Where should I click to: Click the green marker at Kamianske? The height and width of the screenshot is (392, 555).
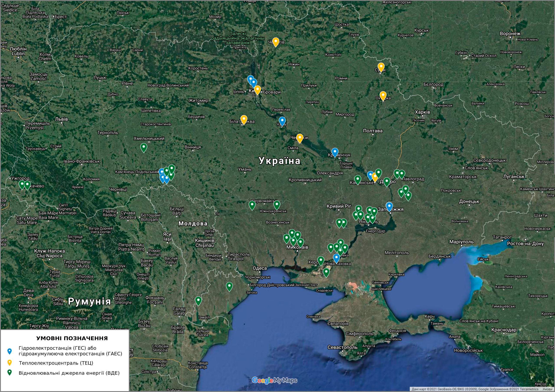(x=357, y=180)
